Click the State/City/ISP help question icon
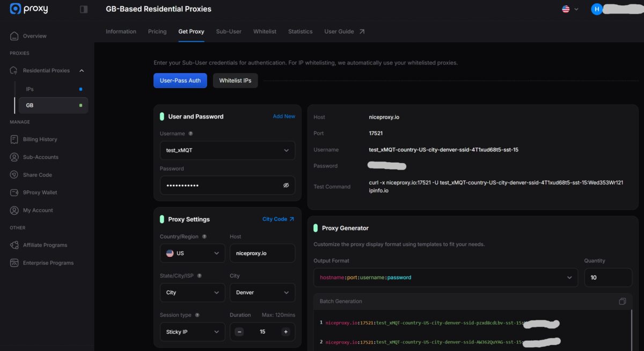 click(200, 276)
